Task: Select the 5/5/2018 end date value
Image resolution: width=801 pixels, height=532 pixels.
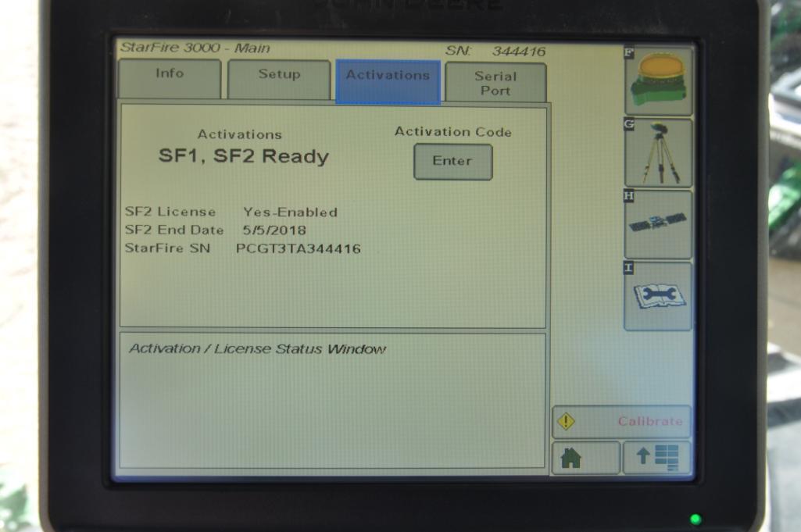Action: [274, 230]
